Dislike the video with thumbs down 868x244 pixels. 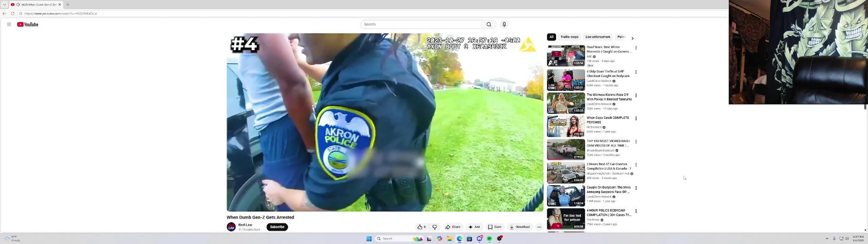(x=435, y=227)
